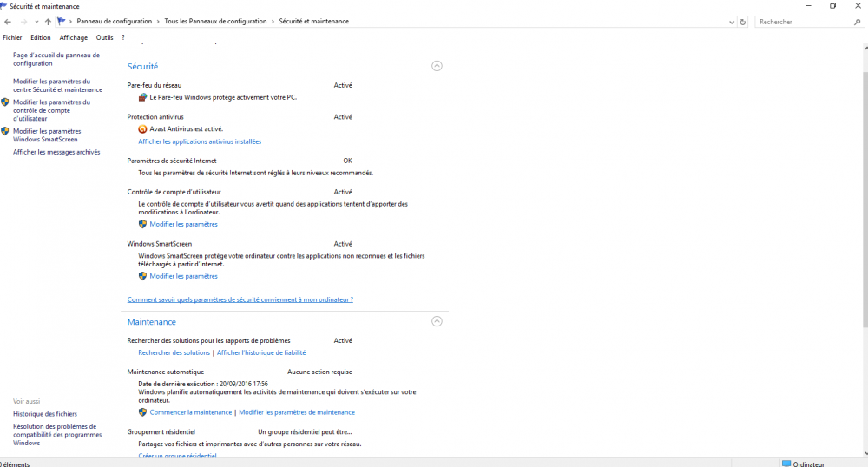
Task: Open the Edition menu
Action: (x=41, y=37)
